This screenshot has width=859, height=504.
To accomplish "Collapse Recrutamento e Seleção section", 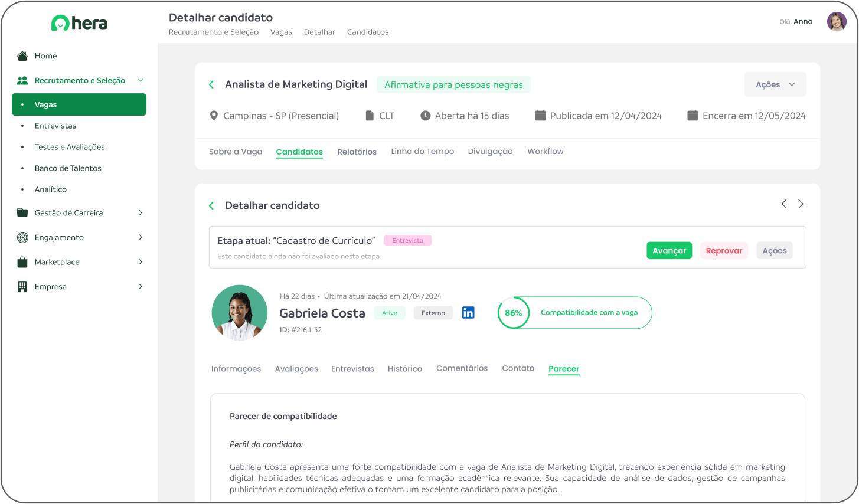I will (x=141, y=81).
